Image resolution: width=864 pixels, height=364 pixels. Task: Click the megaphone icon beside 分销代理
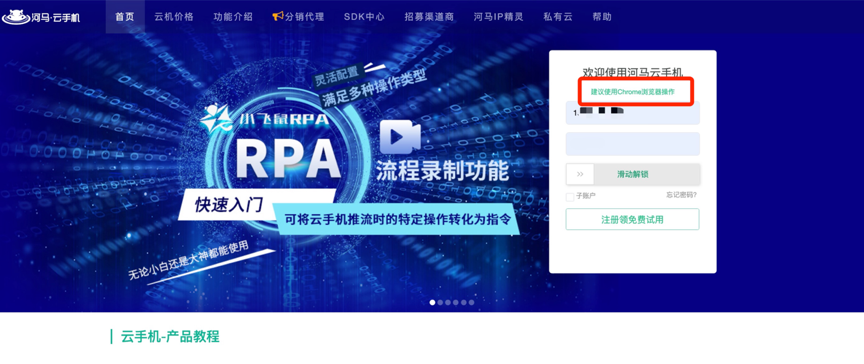(278, 17)
